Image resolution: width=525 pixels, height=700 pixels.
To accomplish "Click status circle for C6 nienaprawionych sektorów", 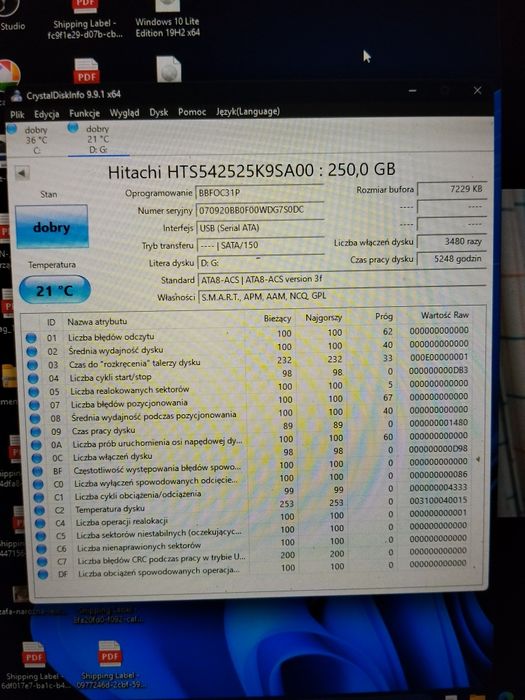I will pos(42,549).
